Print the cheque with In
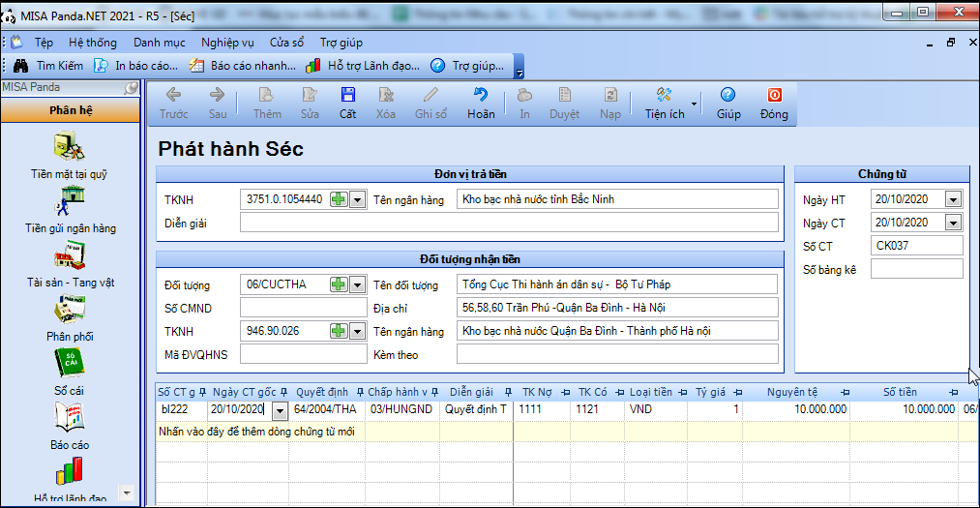The height and width of the screenshot is (508, 980). tap(524, 104)
